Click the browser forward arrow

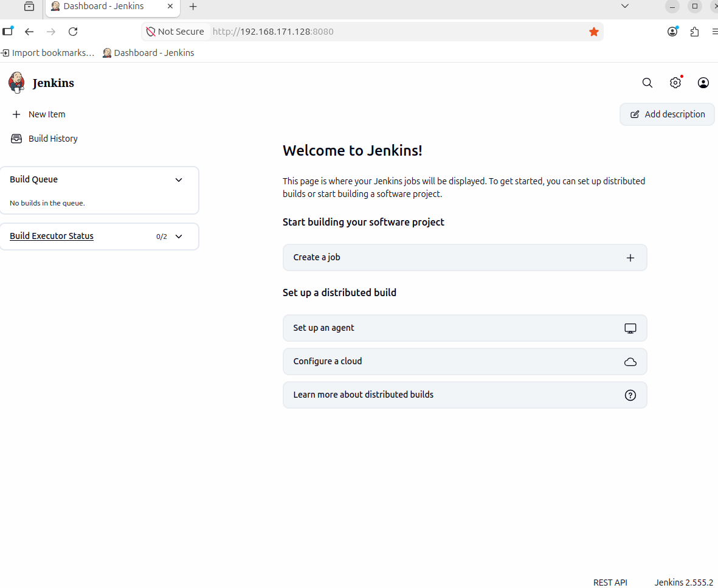(51, 32)
